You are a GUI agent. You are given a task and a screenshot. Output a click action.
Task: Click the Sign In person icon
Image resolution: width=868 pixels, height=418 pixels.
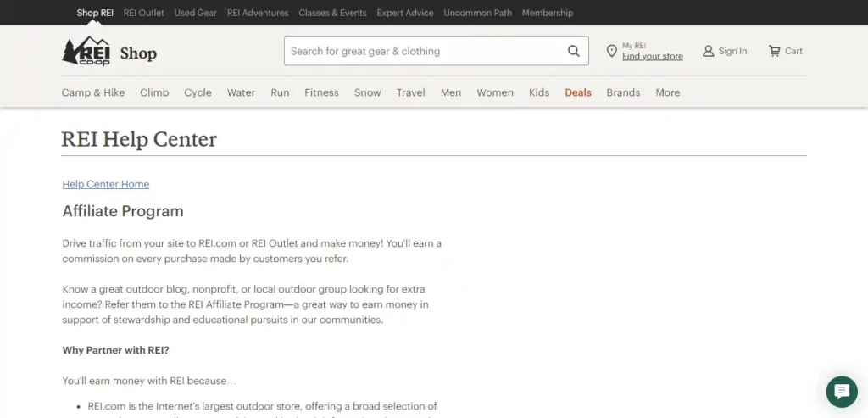coord(708,51)
